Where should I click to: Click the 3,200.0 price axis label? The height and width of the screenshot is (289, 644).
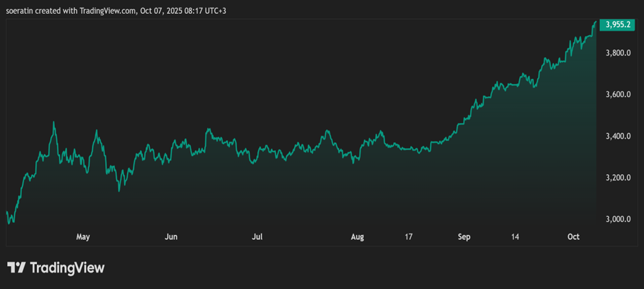click(618, 178)
